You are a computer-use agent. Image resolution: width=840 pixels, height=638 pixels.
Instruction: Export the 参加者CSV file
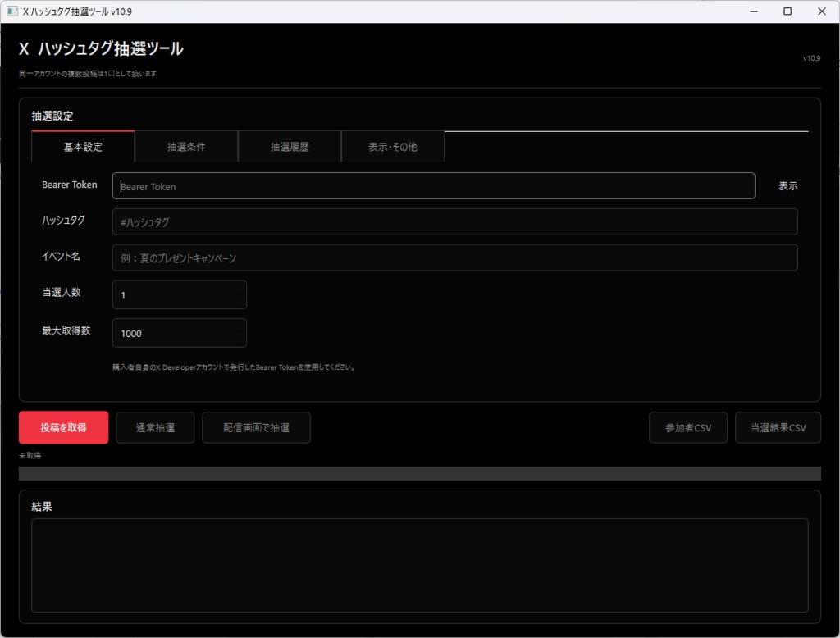coord(688,427)
